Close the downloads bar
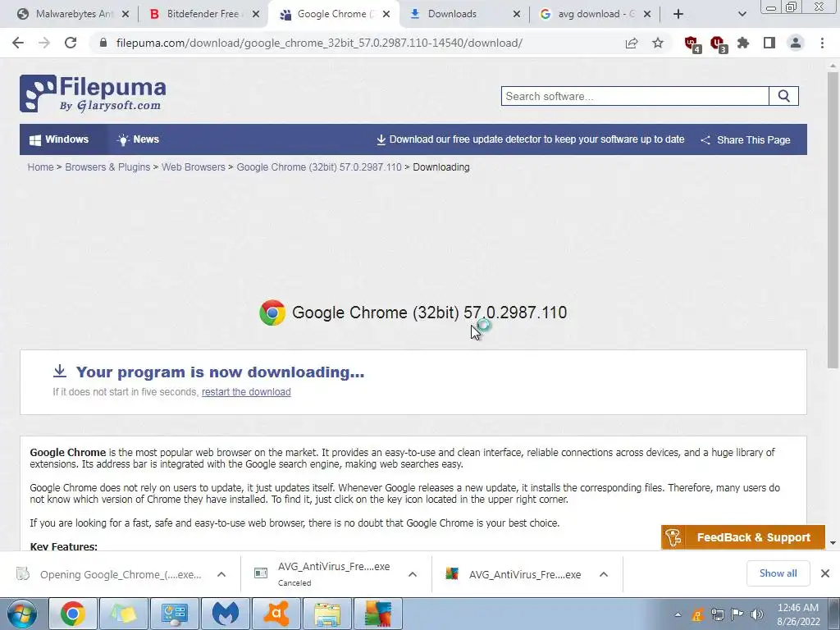 pyautogui.click(x=825, y=573)
